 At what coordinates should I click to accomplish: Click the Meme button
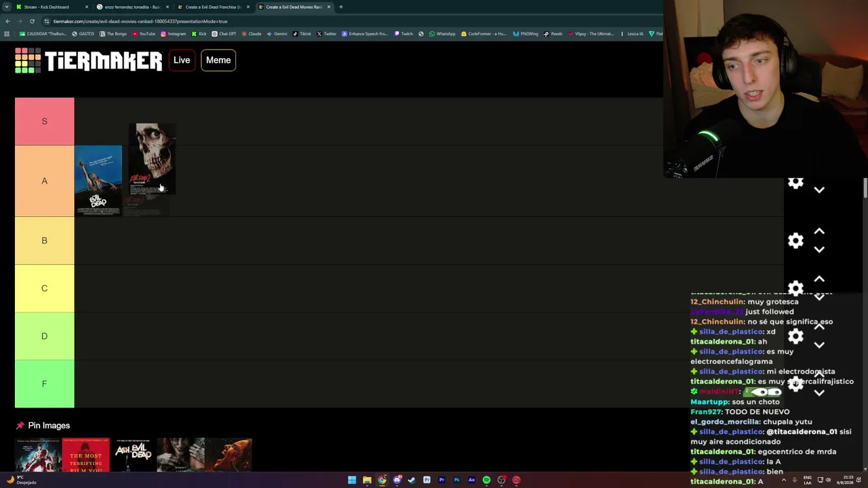point(218,60)
